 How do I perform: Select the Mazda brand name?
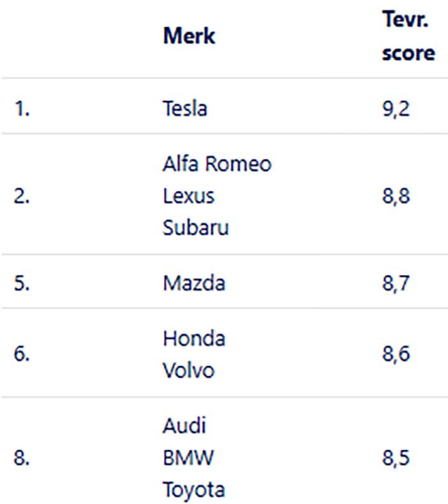tap(194, 282)
